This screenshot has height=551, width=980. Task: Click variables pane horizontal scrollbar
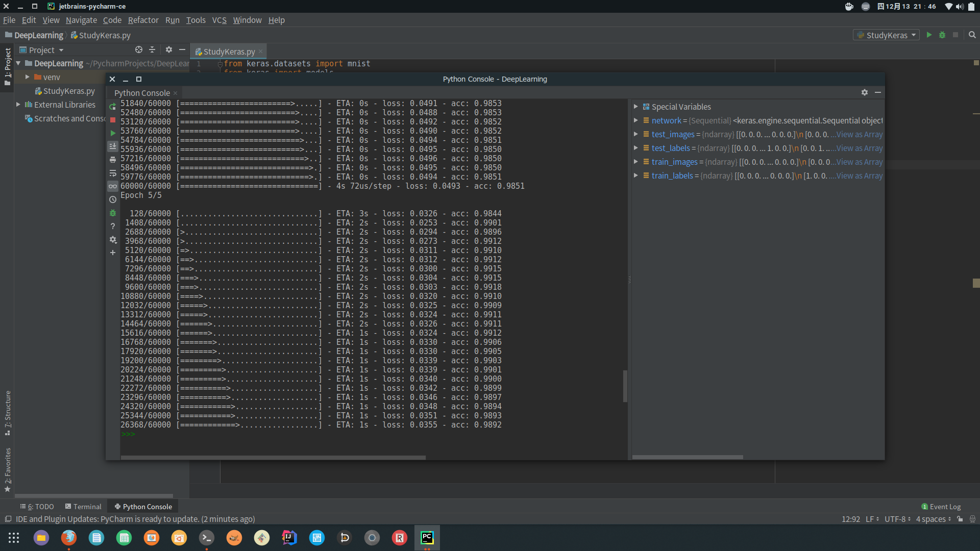688,457
